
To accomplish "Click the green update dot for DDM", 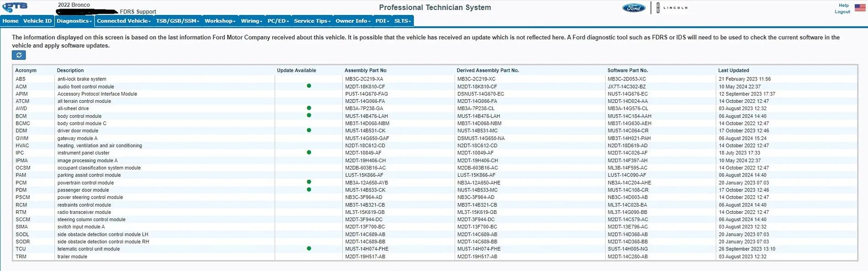I will tap(309, 130).
